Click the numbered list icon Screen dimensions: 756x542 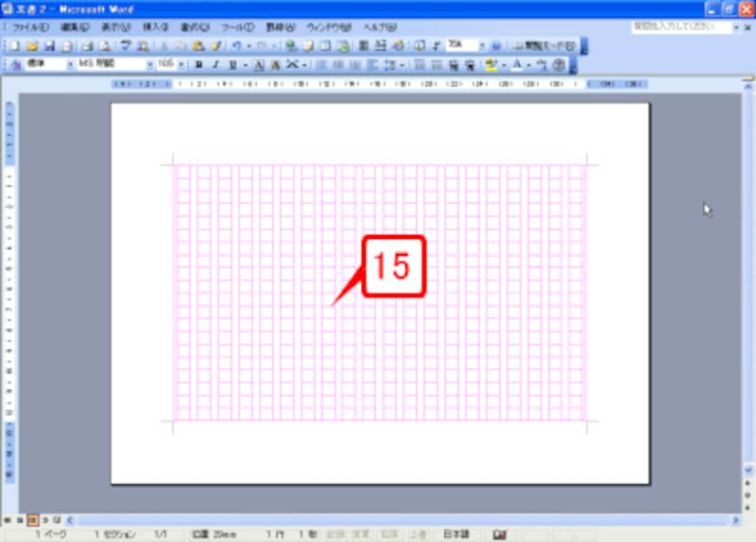coord(420,65)
